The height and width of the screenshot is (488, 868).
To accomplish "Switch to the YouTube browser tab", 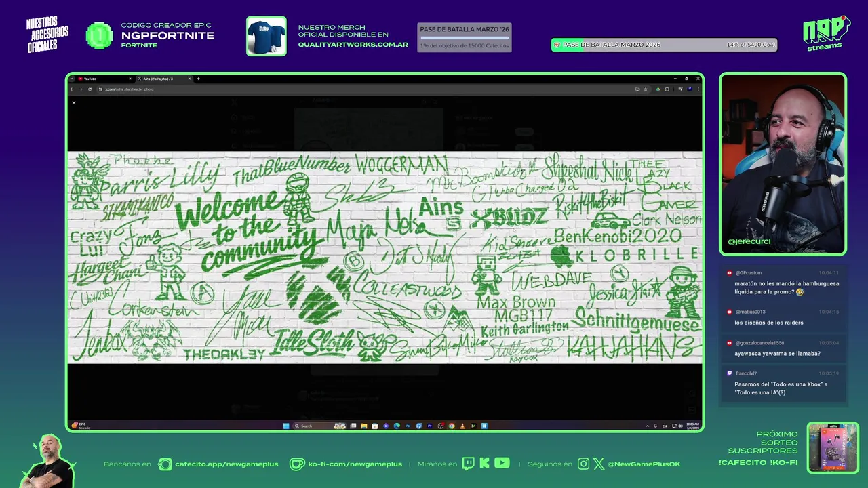I will coord(104,79).
